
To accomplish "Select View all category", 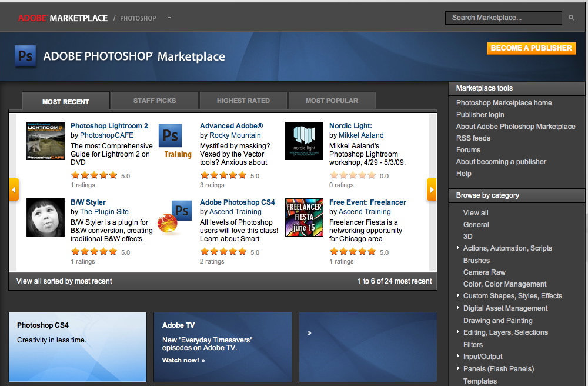I will pyautogui.click(x=476, y=212).
